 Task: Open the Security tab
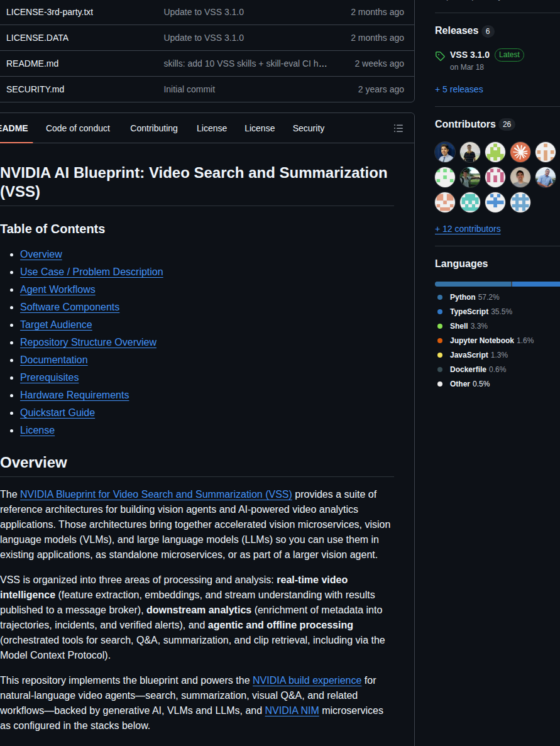pos(309,128)
